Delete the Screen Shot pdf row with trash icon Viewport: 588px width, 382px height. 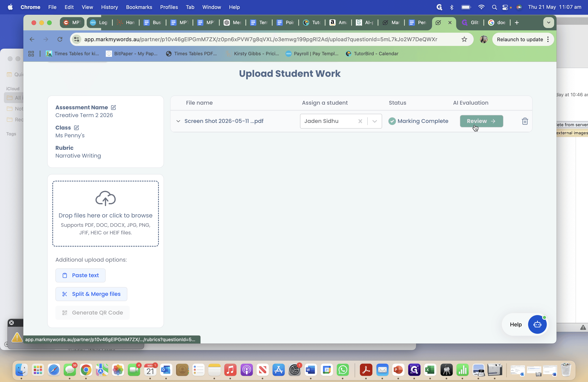[x=525, y=121]
